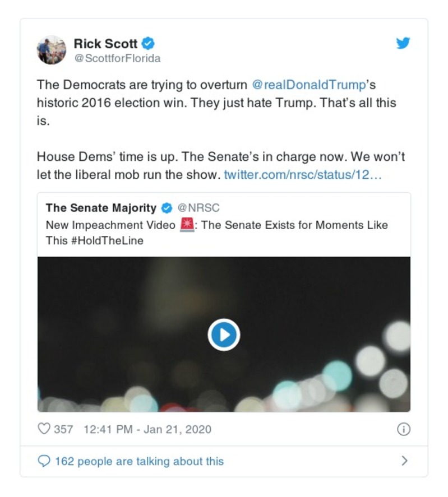Screen dimensions: 448x497
Task: Open the twitter.com/nrsc/status link
Action: (303, 175)
